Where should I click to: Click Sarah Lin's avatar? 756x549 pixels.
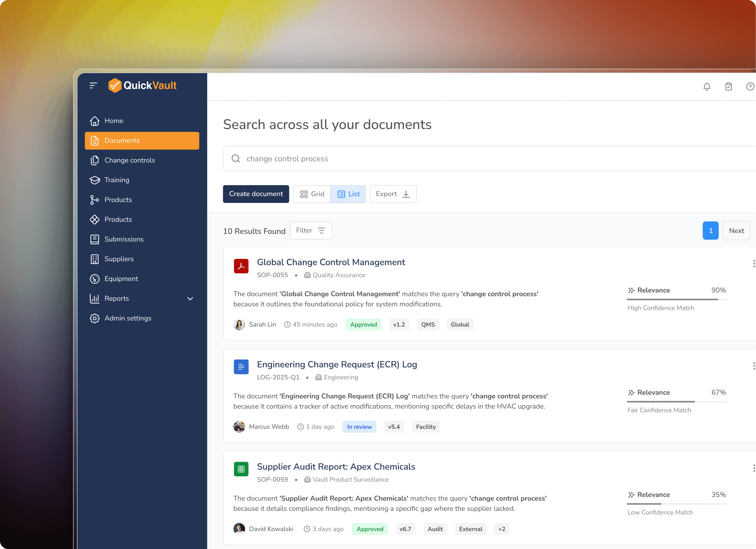pyautogui.click(x=239, y=325)
